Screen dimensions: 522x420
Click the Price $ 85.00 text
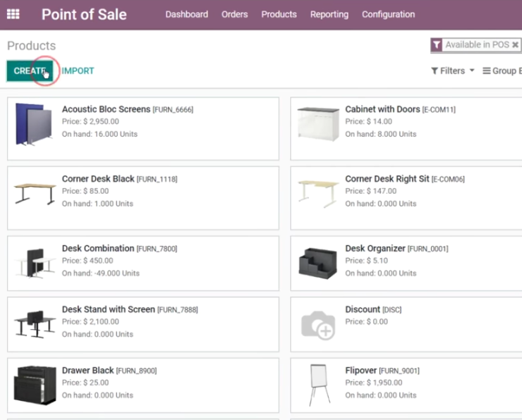[85, 191]
